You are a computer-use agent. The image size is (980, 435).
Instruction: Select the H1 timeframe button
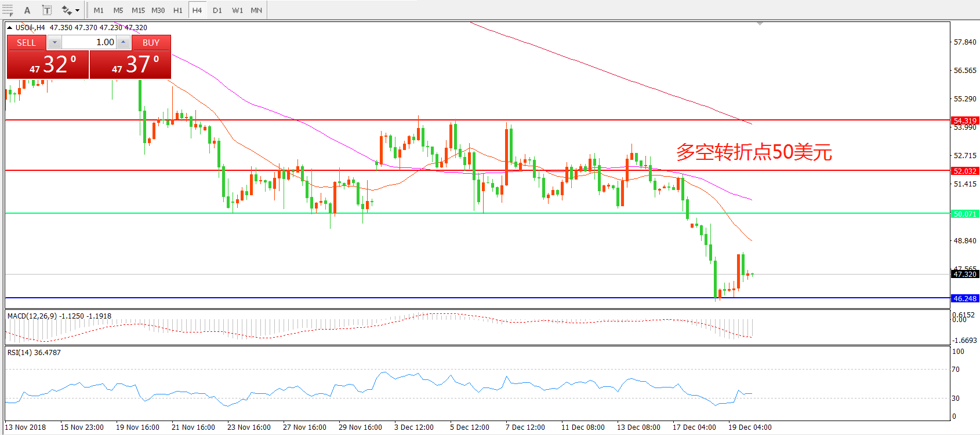(177, 10)
